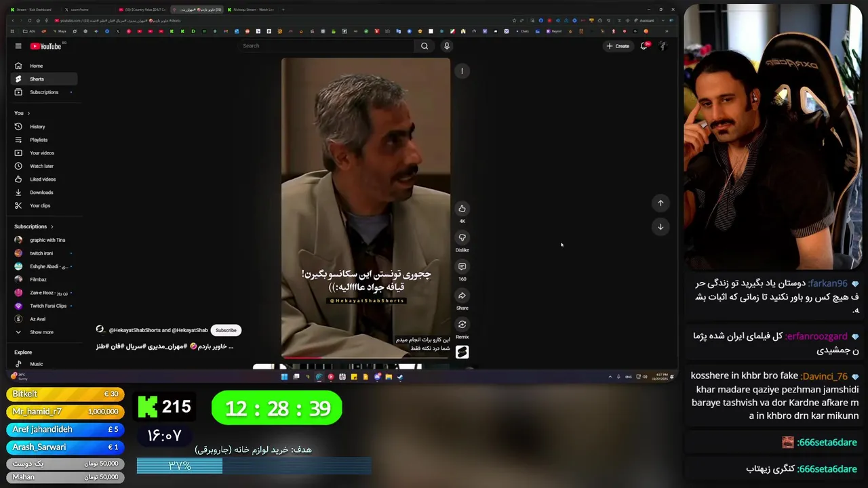Switch to Country Relax 24/7 tab
Viewport: 868px width, 488px height.
[x=142, y=9]
